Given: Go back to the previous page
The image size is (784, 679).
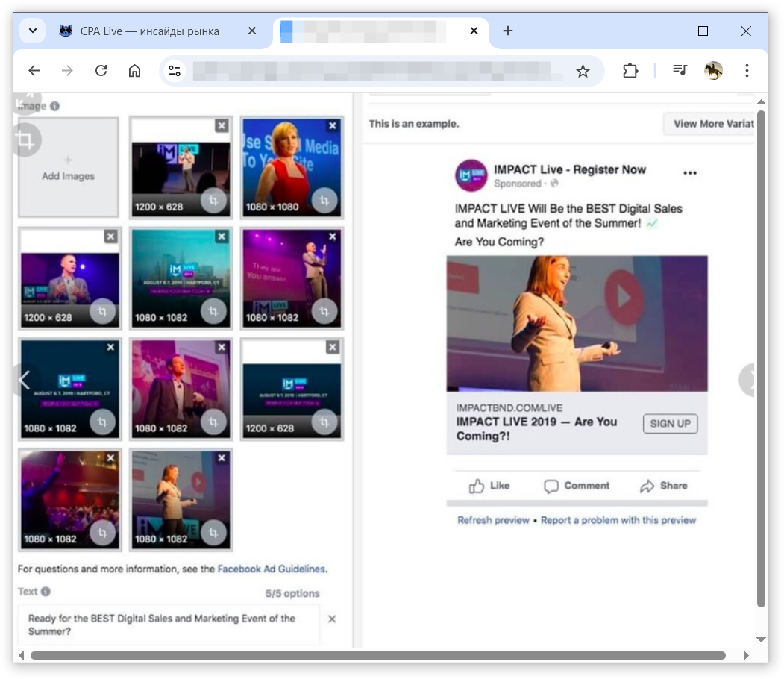Looking at the screenshot, I should pos(34,71).
